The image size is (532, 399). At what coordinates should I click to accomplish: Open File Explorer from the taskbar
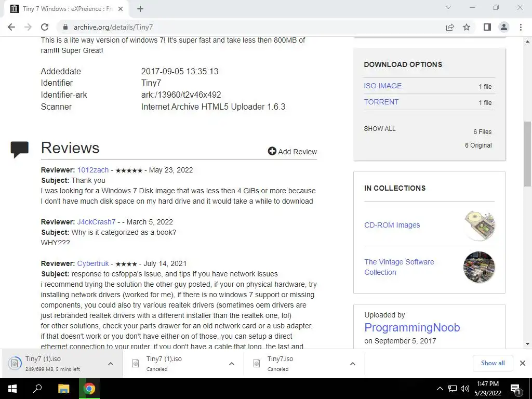click(63, 389)
